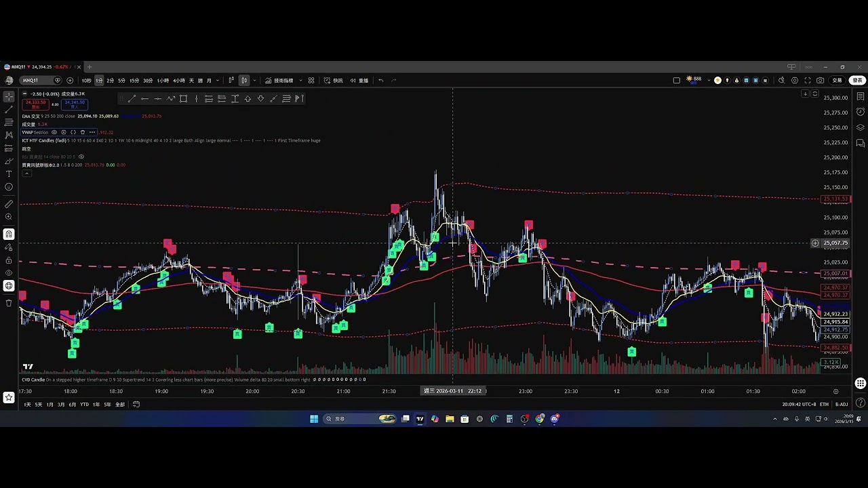Screen dimensions: 868x488
Task: Add symbol with the plus circle button
Action: click(70, 81)
